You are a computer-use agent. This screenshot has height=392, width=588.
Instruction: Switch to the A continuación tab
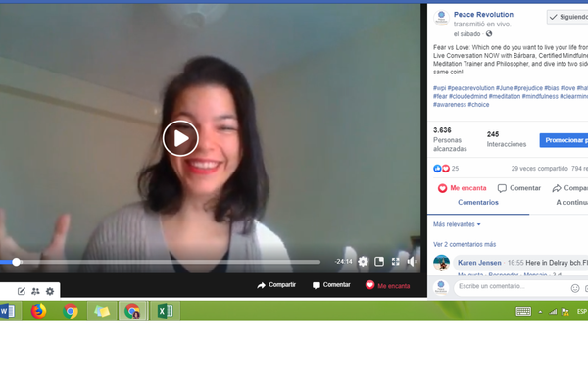tap(571, 203)
